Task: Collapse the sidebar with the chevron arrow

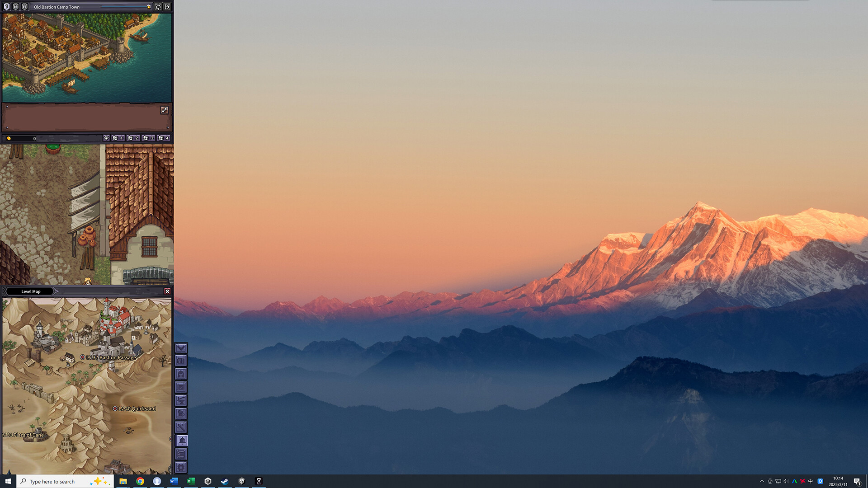Action: pyautogui.click(x=181, y=348)
